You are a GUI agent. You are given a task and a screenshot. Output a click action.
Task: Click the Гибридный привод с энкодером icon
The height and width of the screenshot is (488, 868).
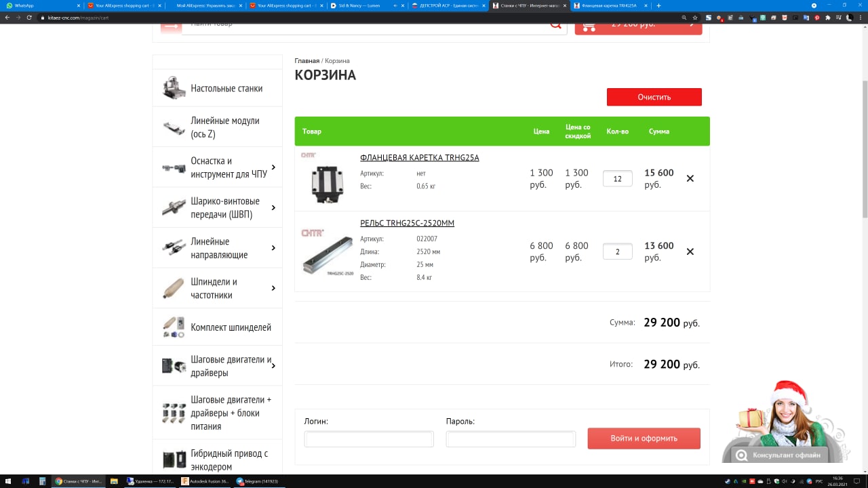[174, 460]
